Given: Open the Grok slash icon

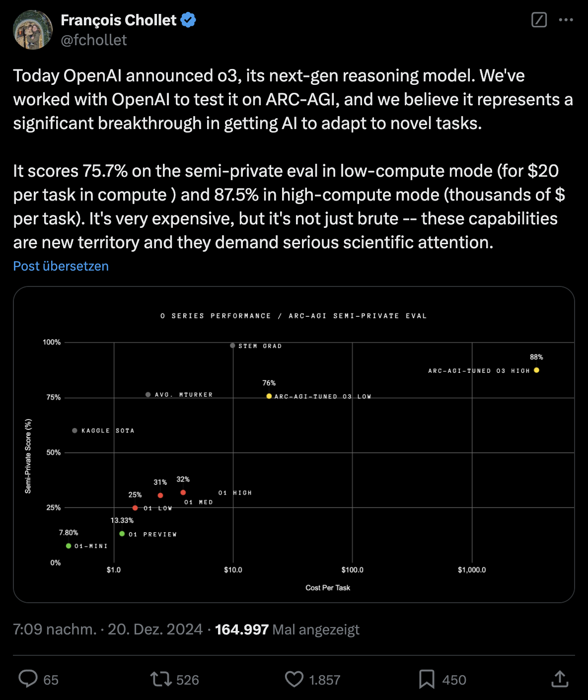Looking at the screenshot, I should click(539, 20).
